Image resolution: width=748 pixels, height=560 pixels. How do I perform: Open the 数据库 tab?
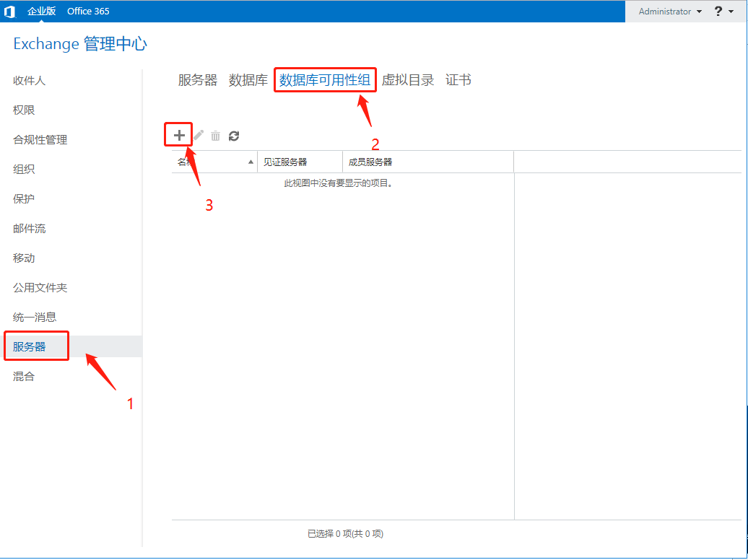[x=248, y=80]
